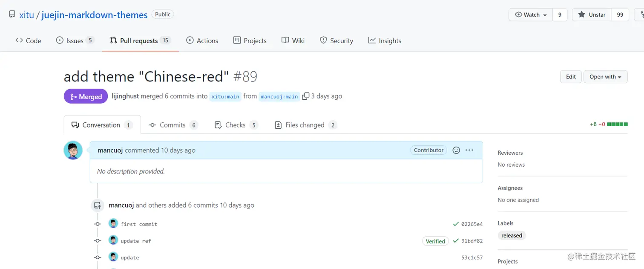Open commit hash 91bdf82
The image size is (644, 269).
[472, 241]
